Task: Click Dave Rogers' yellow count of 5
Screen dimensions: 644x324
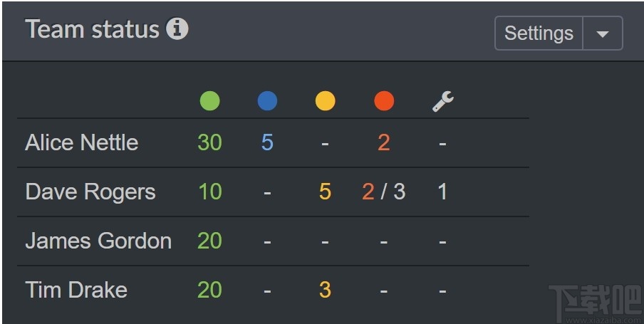Action: [325, 192]
